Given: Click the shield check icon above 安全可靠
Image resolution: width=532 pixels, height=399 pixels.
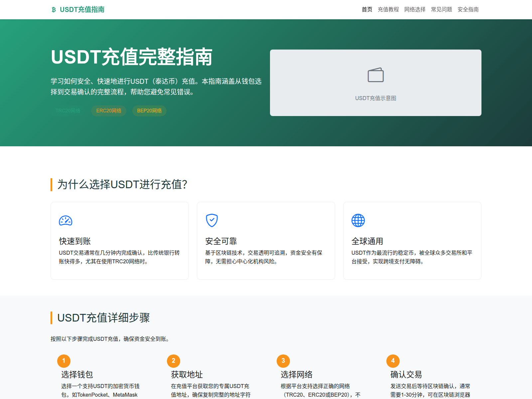Looking at the screenshot, I should pyautogui.click(x=212, y=220).
